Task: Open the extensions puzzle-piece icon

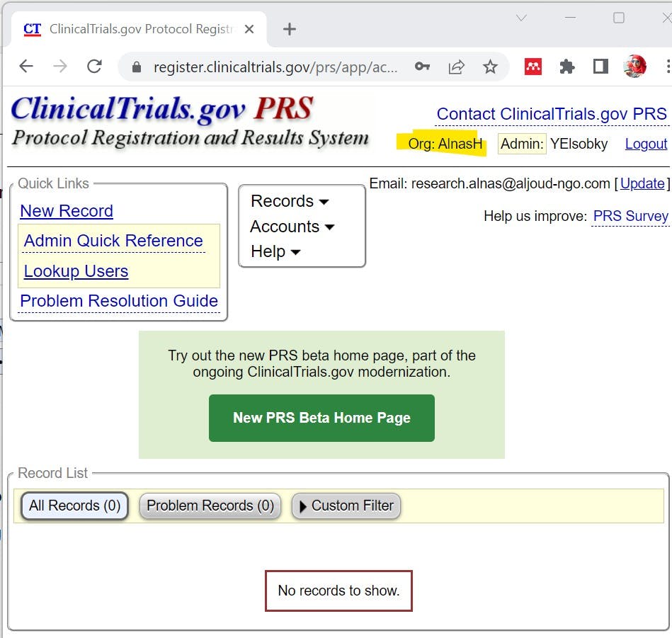Action: (x=567, y=66)
